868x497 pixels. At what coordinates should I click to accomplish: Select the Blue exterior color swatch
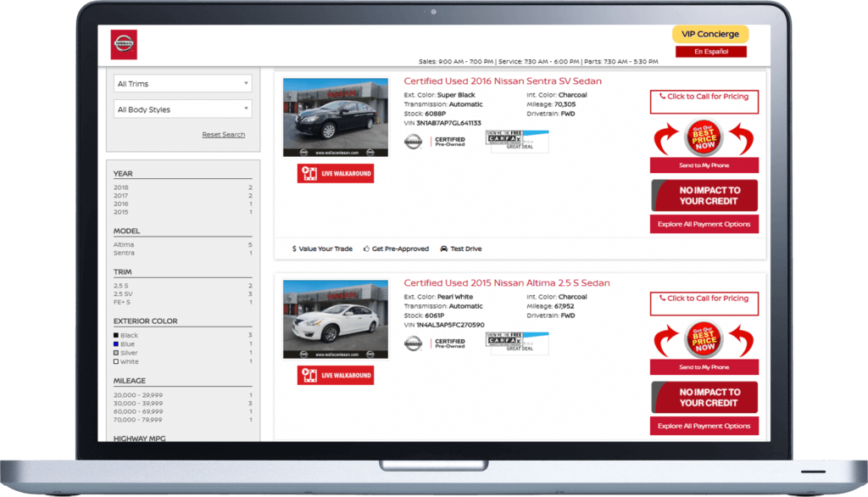[116, 344]
